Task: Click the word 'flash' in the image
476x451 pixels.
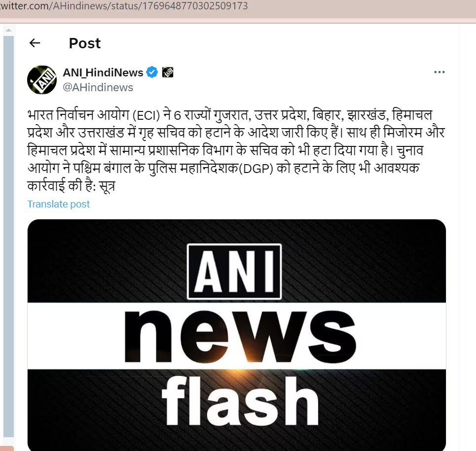Action: coord(240,401)
